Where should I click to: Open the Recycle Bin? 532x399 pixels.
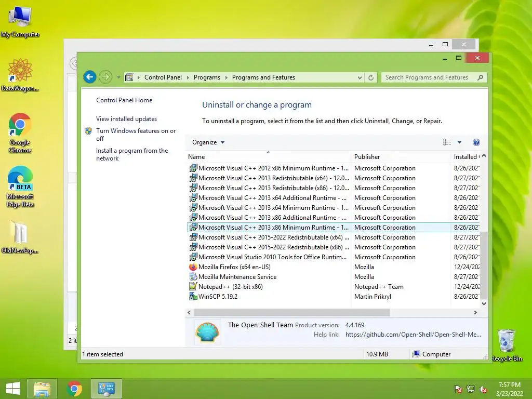pos(507,345)
